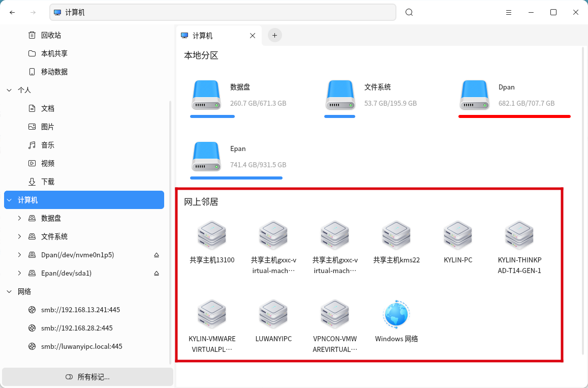
Task: Open the 数据盘 drive icon
Action: coord(206,95)
